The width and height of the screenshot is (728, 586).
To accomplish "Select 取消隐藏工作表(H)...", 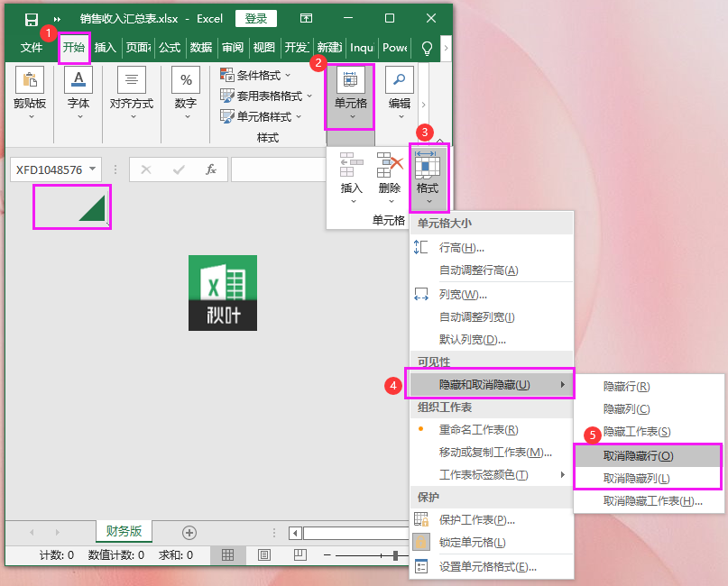I will pyautogui.click(x=649, y=501).
